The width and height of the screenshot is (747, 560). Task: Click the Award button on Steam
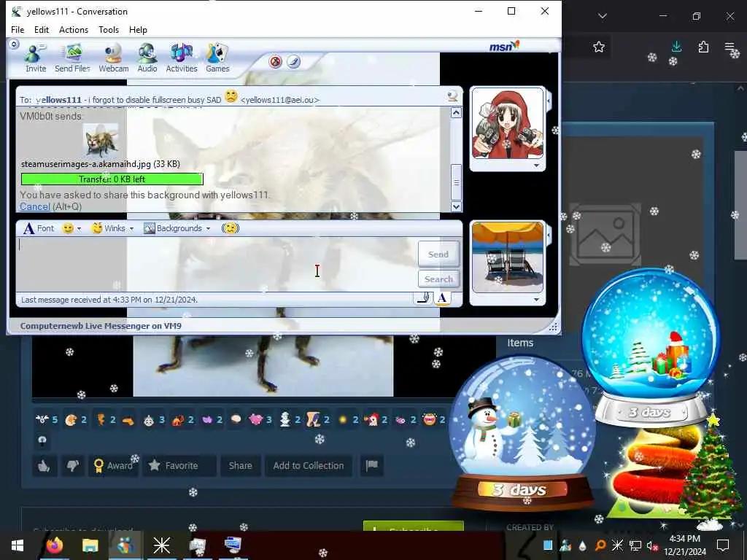pos(113,466)
